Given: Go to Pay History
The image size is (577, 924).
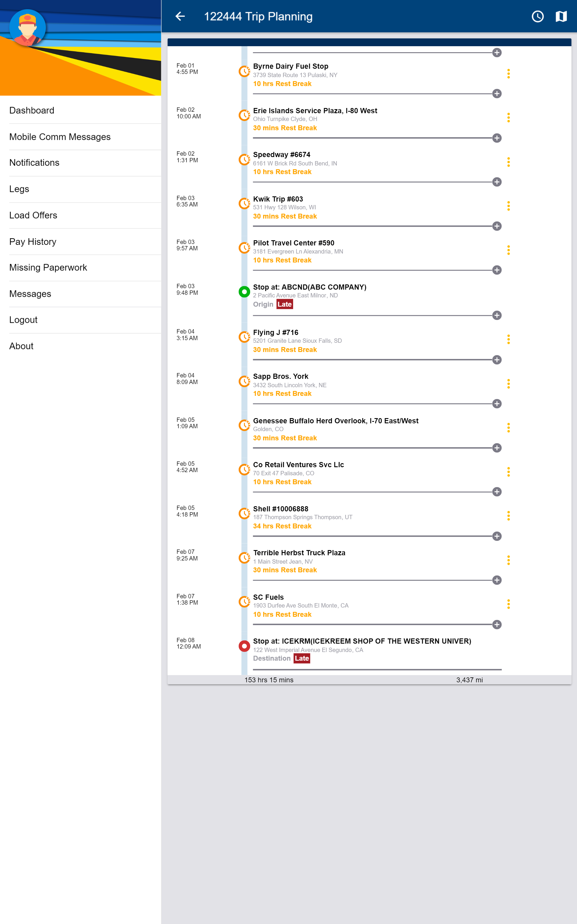Looking at the screenshot, I should 33,241.
